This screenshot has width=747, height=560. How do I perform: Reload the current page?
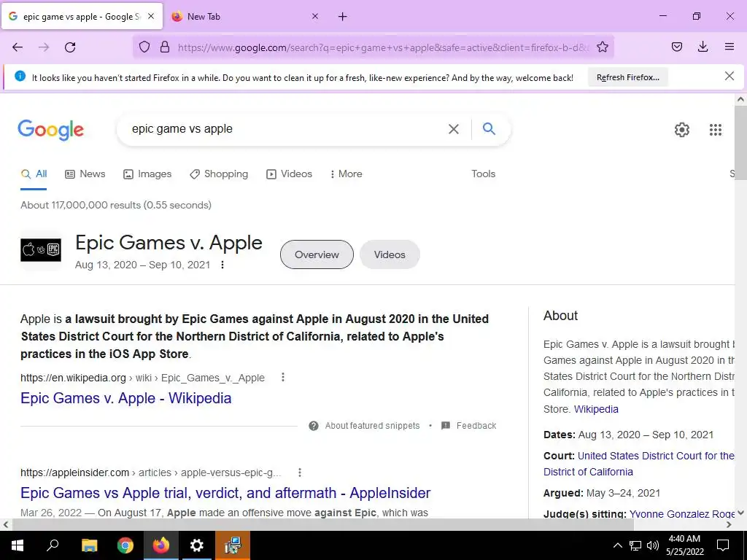click(x=70, y=47)
